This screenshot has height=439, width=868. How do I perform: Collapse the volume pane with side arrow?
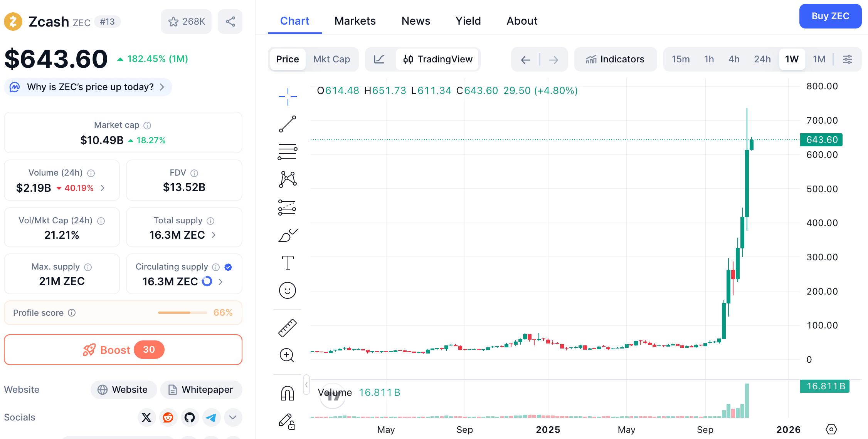306,385
